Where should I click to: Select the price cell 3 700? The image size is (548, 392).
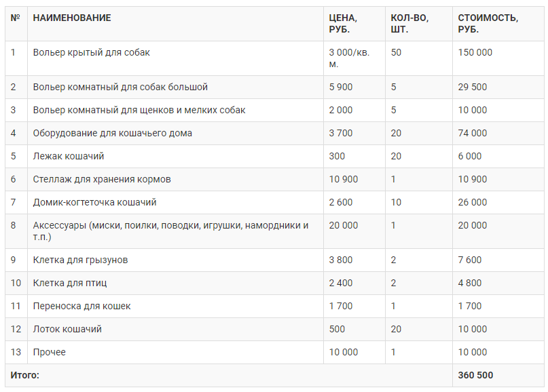354,133
